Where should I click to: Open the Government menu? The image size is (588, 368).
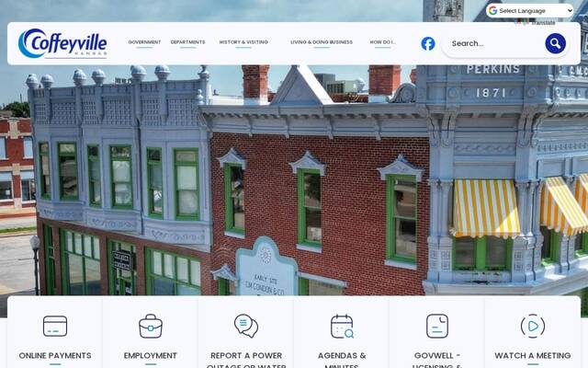(144, 42)
